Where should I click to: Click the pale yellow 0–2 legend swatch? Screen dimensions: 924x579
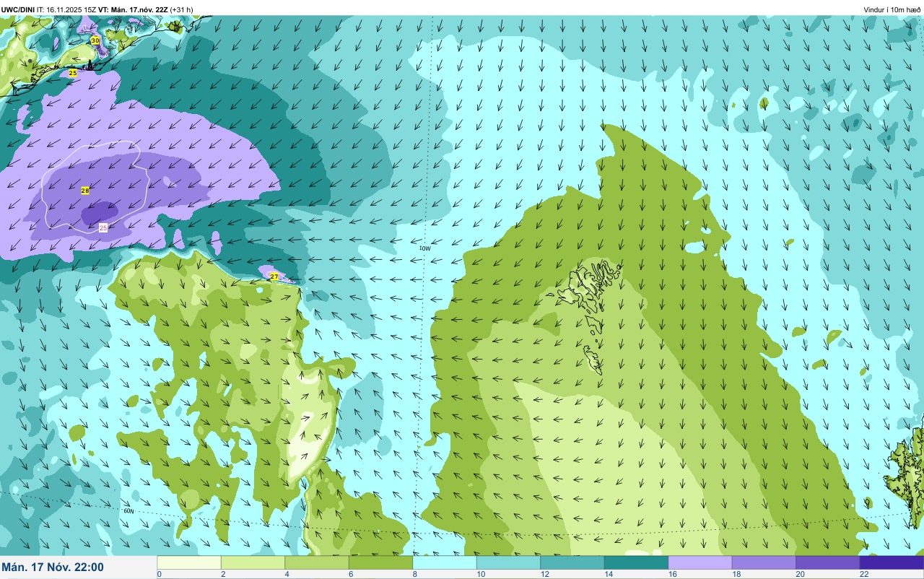coord(189,562)
